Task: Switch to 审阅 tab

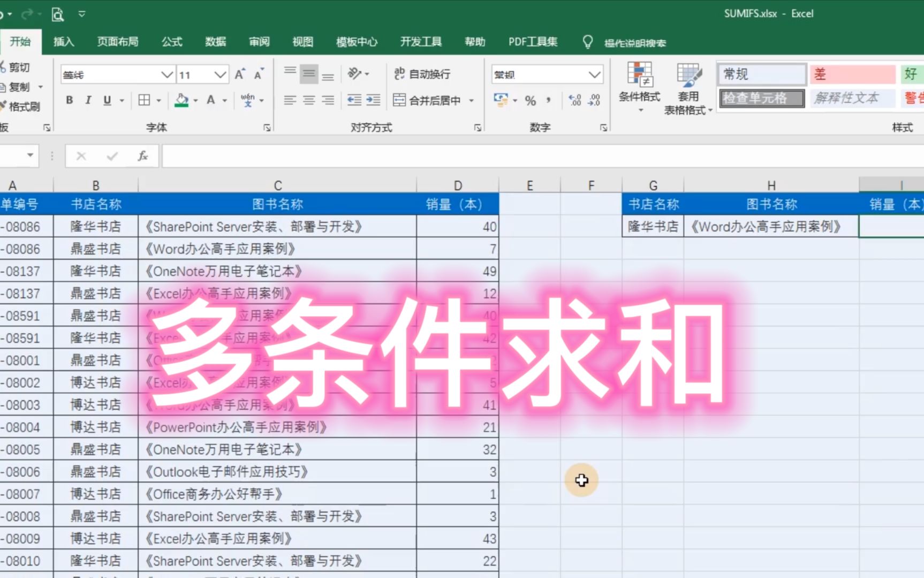Action: pos(260,42)
